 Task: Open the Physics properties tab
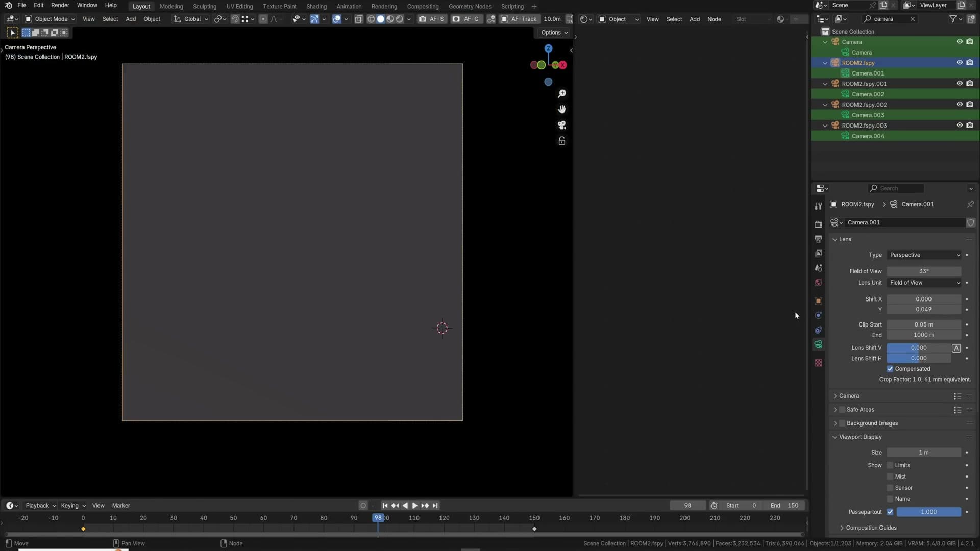click(x=818, y=315)
